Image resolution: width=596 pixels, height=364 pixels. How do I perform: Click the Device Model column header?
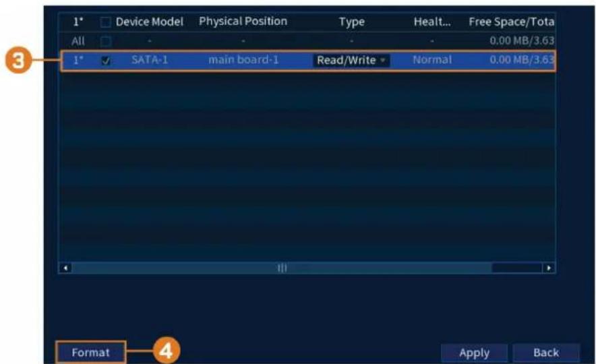point(150,22)
